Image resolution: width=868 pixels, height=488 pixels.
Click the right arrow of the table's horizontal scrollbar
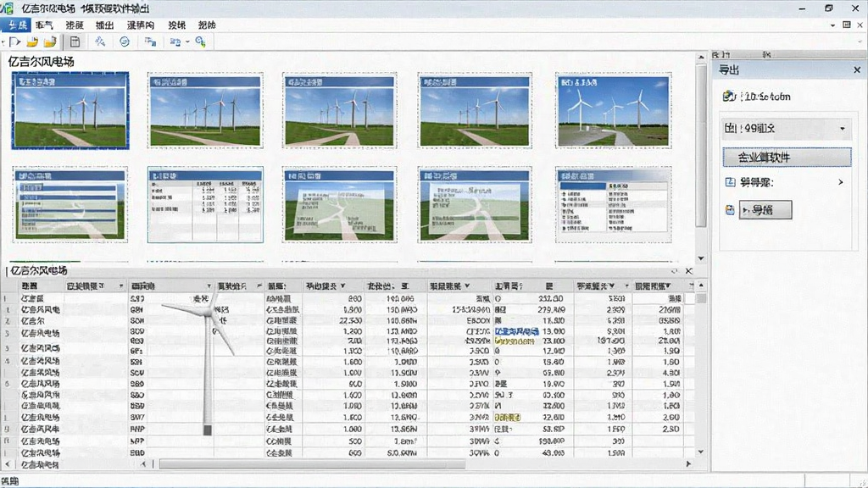coord(688,463)
